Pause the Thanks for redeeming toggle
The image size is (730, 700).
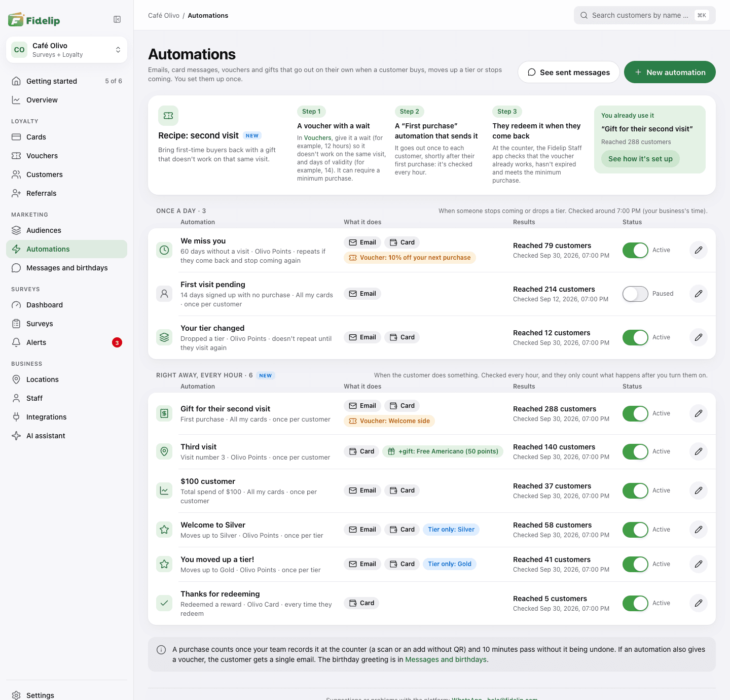tap(635, 603)
